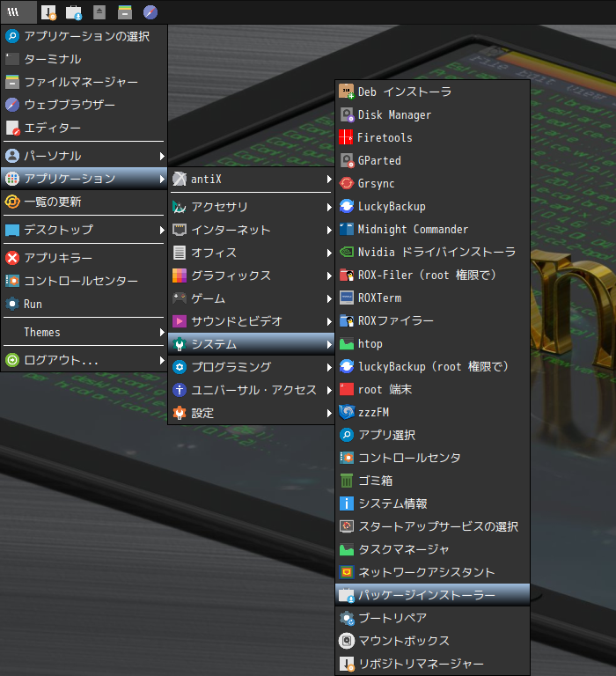Click the マウントボックス icon
Viewport: 616px width, 676px height.
[x=346, y=641]
